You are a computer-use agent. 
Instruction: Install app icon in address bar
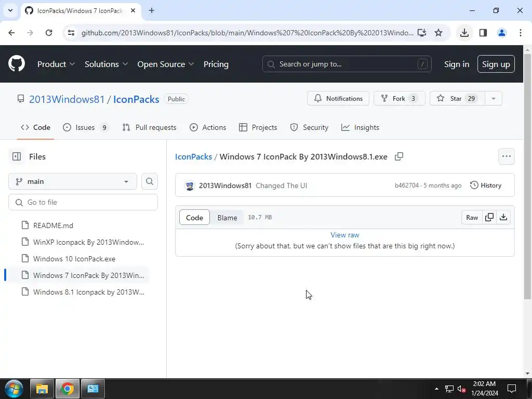[422, 33]
